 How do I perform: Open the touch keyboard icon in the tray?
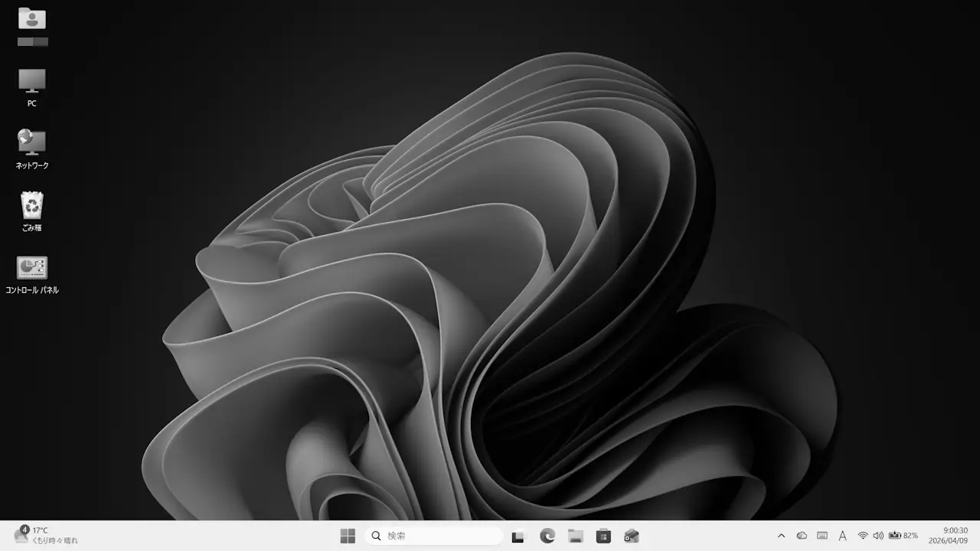[x=822, y=536]
